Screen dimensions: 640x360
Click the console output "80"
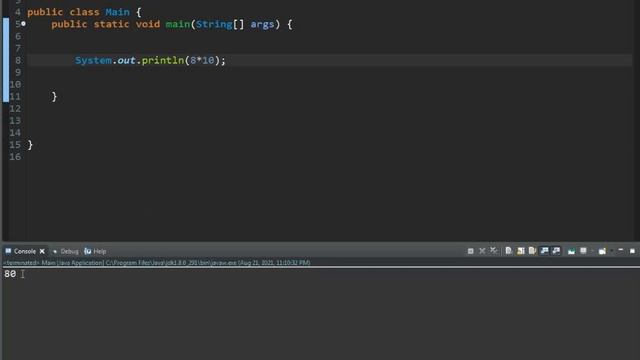pyautogui.click(x=10, y=274)
